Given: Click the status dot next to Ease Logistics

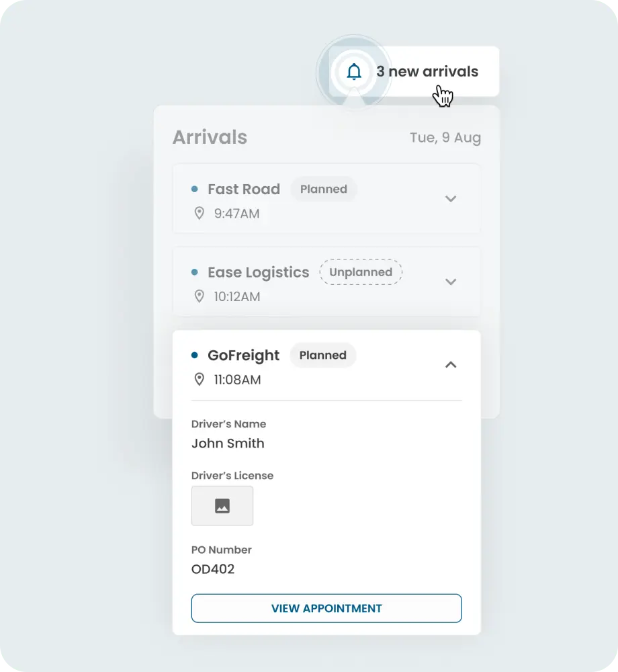Looking at the screenshot, I should pyautogui.click(x=196, y=272).
